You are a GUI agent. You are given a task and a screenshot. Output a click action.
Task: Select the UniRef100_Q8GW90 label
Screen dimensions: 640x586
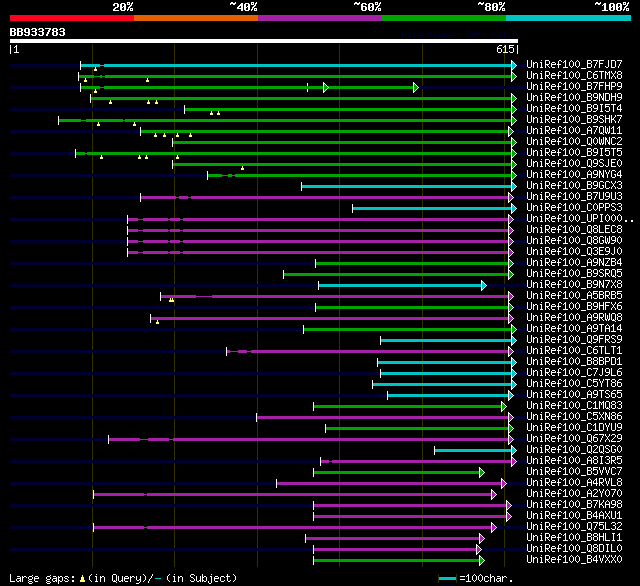pos(574,241)
